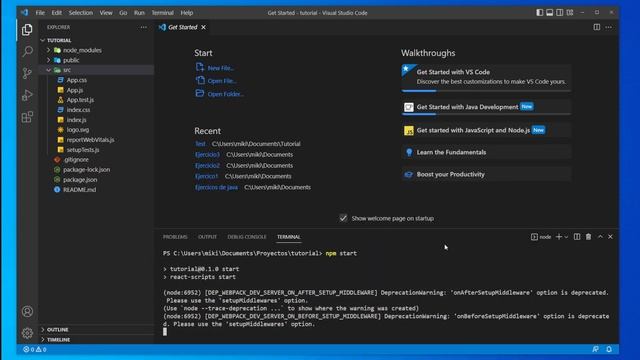Toggle primary sidebar layout icon

(x=540, y=13)
